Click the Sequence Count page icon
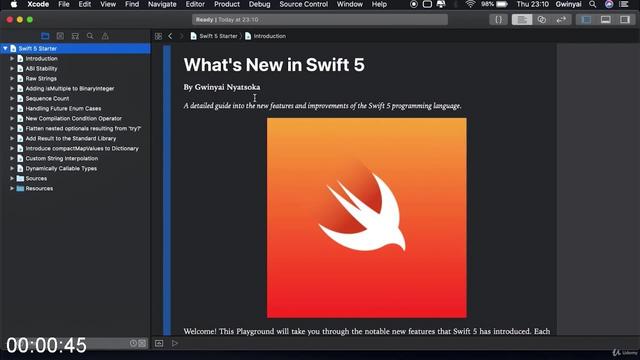The height and width of the screenshot is (360, 640). (x=20, y=98)
